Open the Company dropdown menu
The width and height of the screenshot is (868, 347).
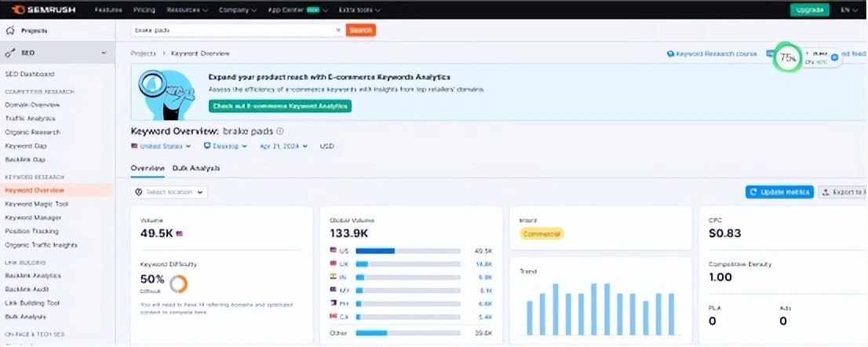click(x=238, y=10)
